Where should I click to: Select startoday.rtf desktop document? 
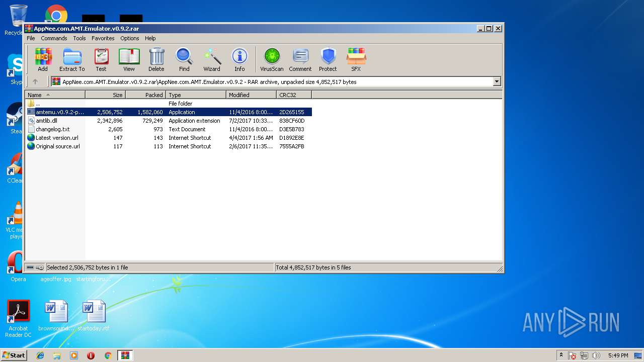click(94, 316)
